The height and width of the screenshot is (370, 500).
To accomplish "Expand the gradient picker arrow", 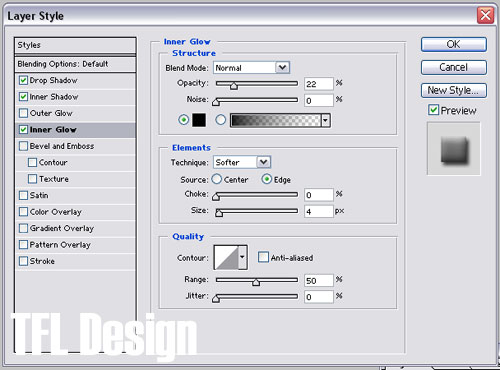I will coord(326,120).
